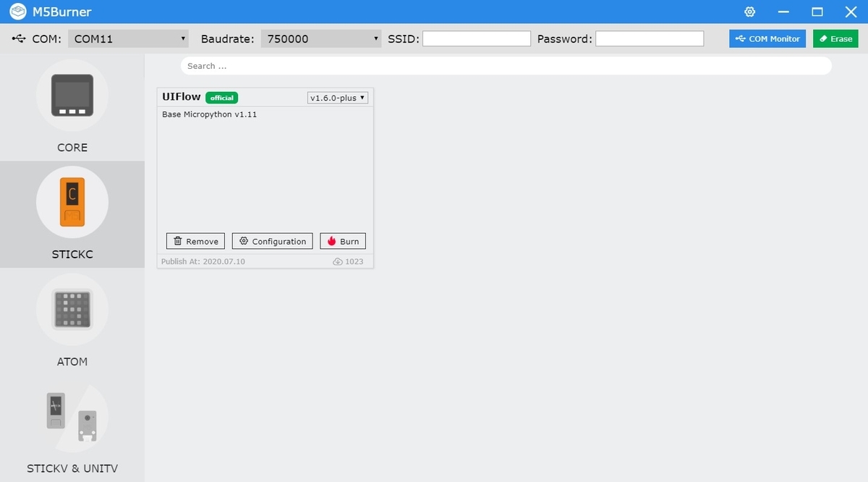Screen dimensions: 868x482
Task: Click the 'Base Micropython v1.11' description
Action: click(x=209, y=114)
